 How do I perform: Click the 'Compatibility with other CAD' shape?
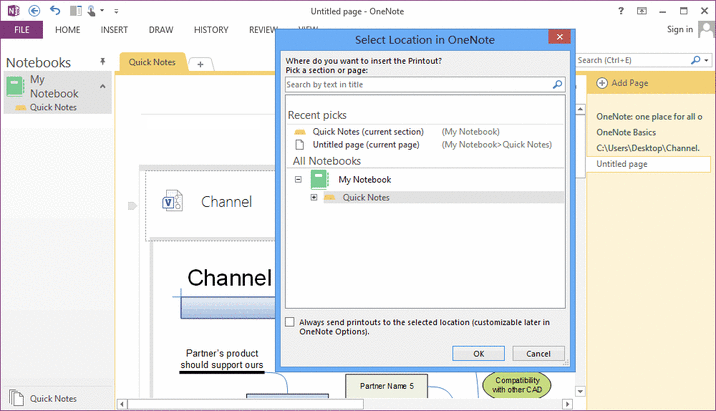tap(517, 385)
